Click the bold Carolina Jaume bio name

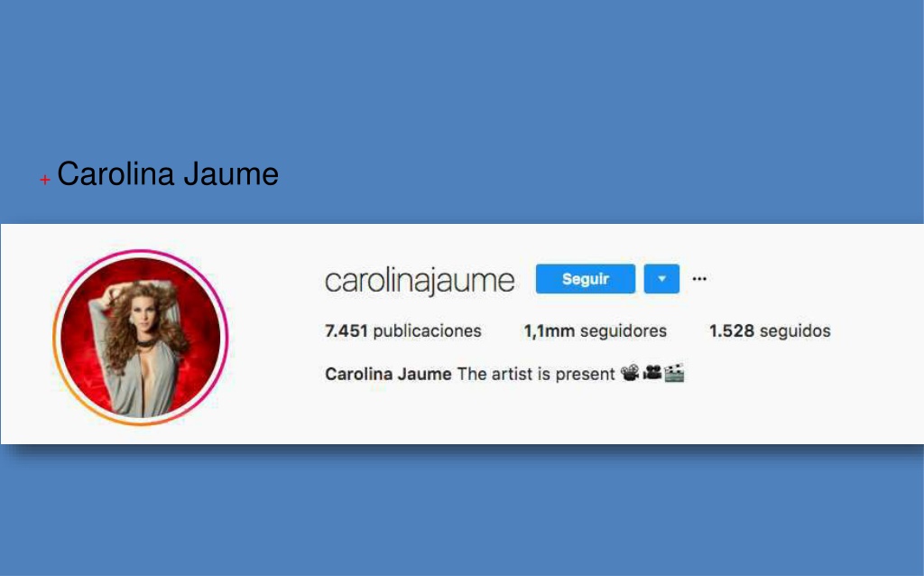pyautogui.click(x=388, y=374)
